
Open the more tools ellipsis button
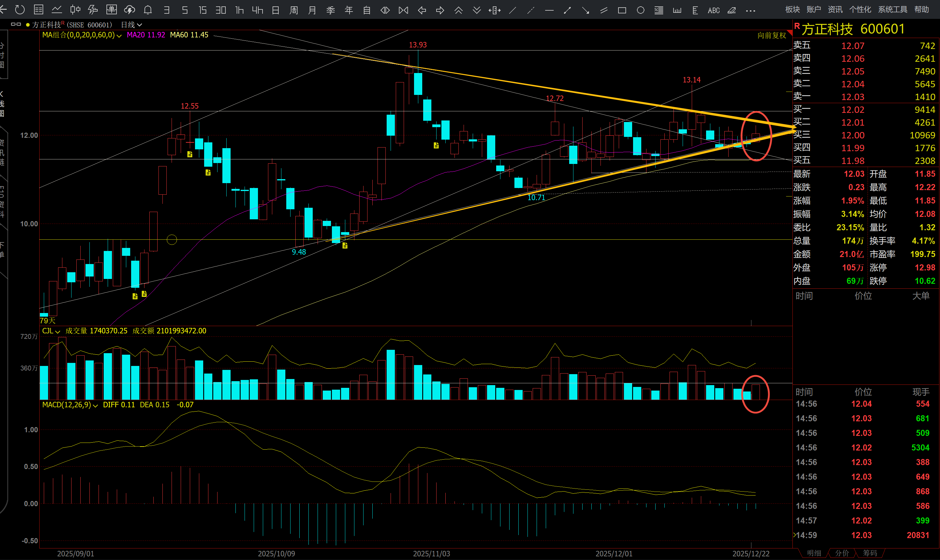coord(750,10)
